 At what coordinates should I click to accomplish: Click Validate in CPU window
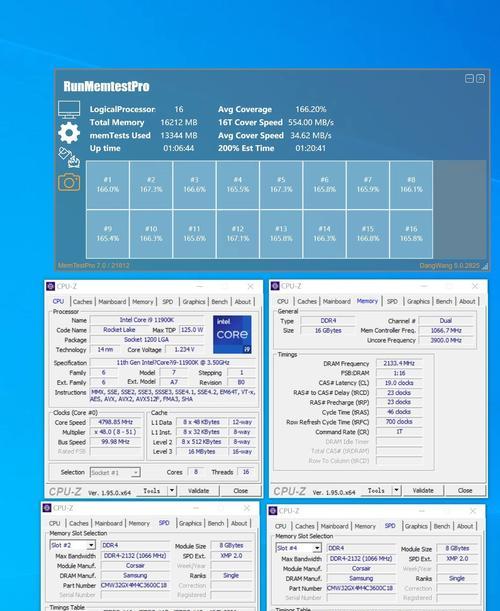pyautogui.click(x=198, y=491)
